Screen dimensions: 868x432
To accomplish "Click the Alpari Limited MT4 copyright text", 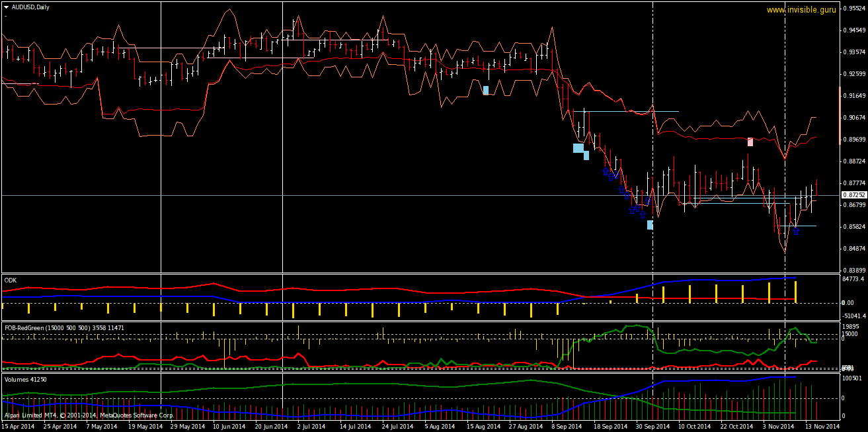I will (x=89, y=415).
